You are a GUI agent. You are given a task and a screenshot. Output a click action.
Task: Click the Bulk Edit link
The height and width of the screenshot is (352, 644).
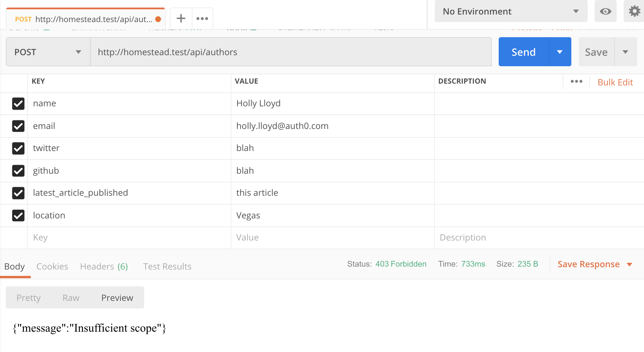click(x=615, y=82)
